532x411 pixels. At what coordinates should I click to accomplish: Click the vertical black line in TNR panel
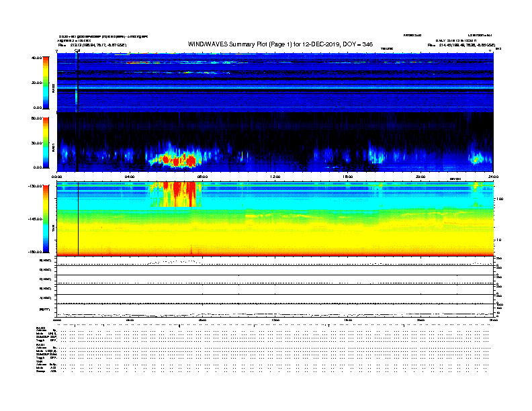pos(79,219)
